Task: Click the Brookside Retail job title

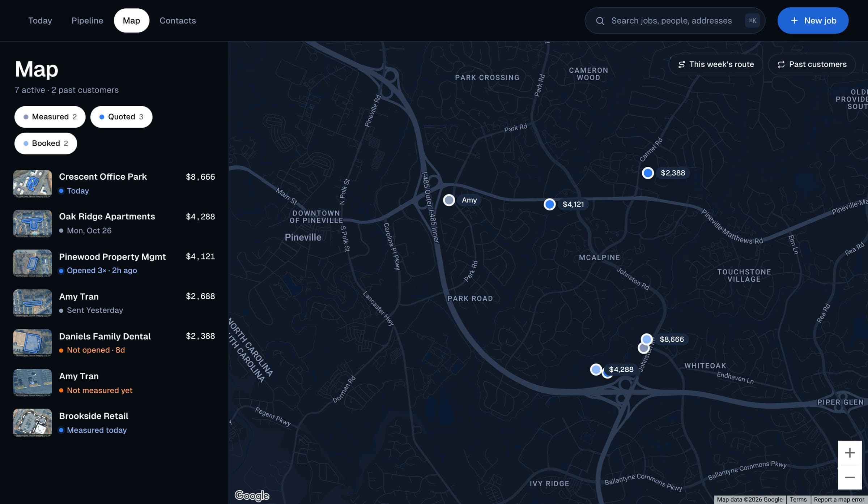Action: point(93,416)
